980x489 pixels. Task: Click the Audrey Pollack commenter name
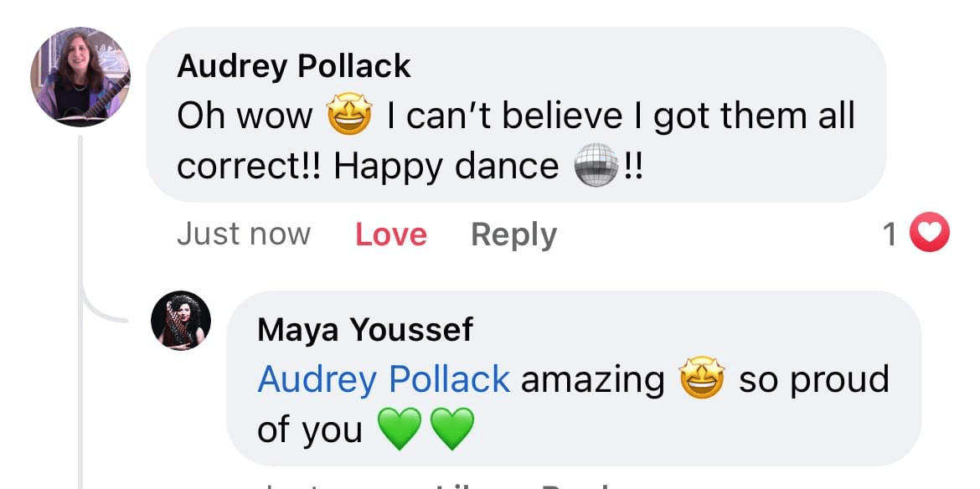294,66
